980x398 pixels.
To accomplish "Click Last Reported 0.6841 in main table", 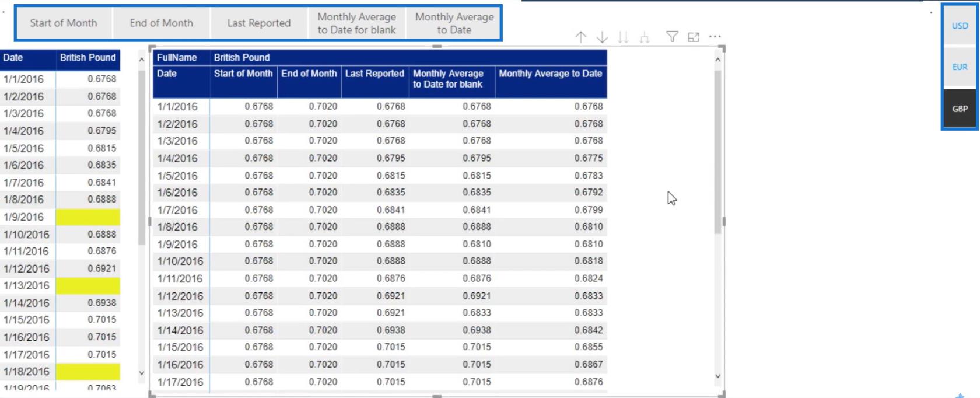I will tap(391, 210).
